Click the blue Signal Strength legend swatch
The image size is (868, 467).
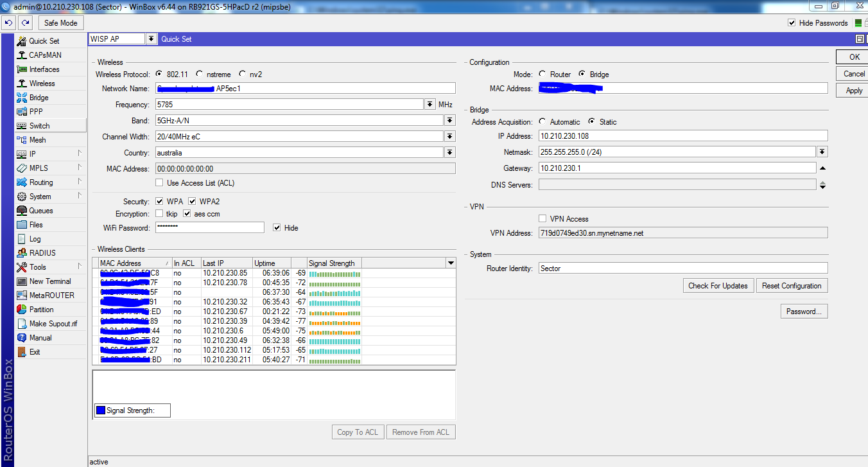(x=100, y=410)
